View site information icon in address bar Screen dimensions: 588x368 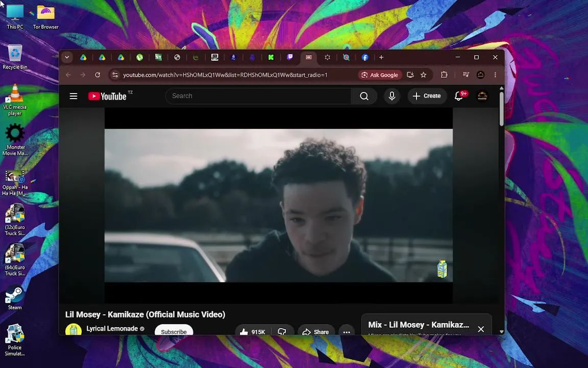115,75
